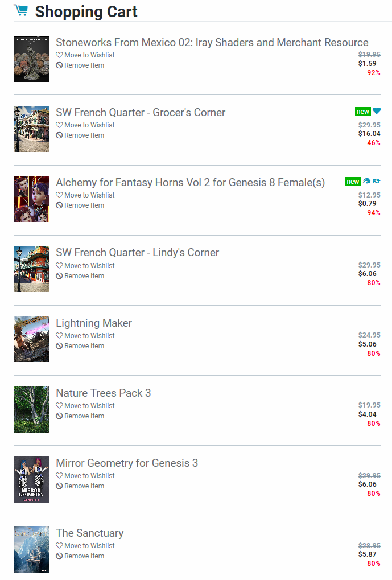Click the green new badge on Alchemy Fantasy Horns

coord(353,182)
